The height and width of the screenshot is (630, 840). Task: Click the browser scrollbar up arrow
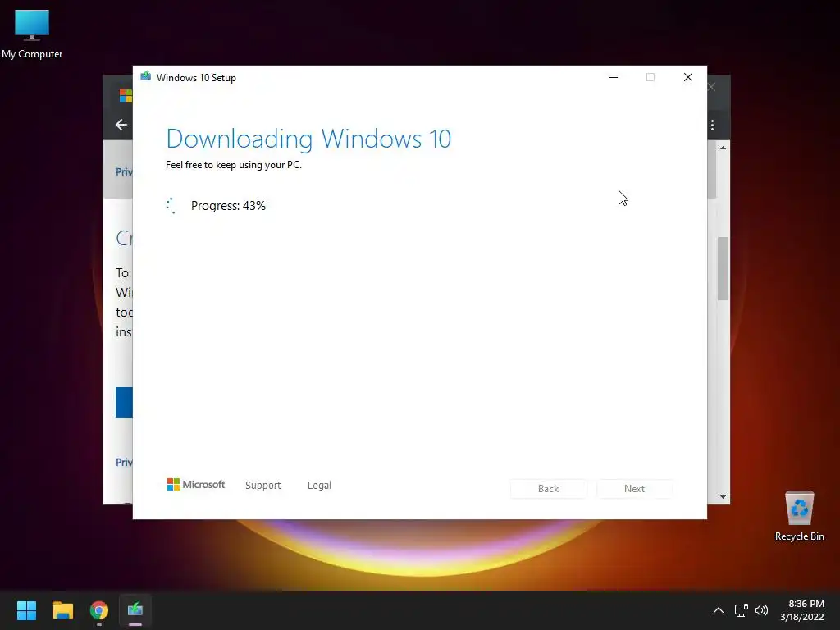tap(724, 148)
